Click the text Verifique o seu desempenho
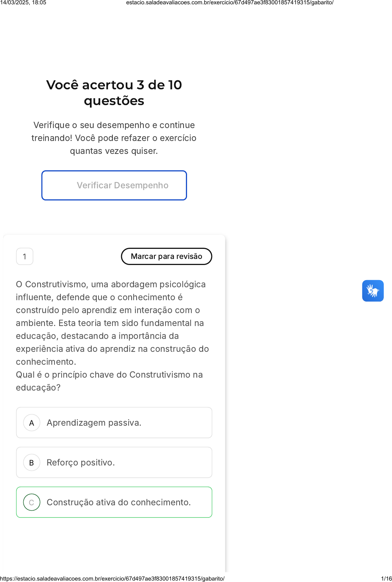Screen dimensions: 392x582 click(114, 125)
